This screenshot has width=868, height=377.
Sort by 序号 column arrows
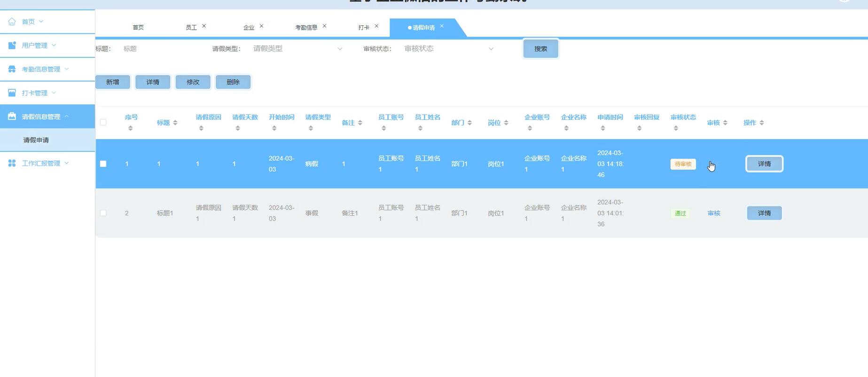[x=131, y=128]
